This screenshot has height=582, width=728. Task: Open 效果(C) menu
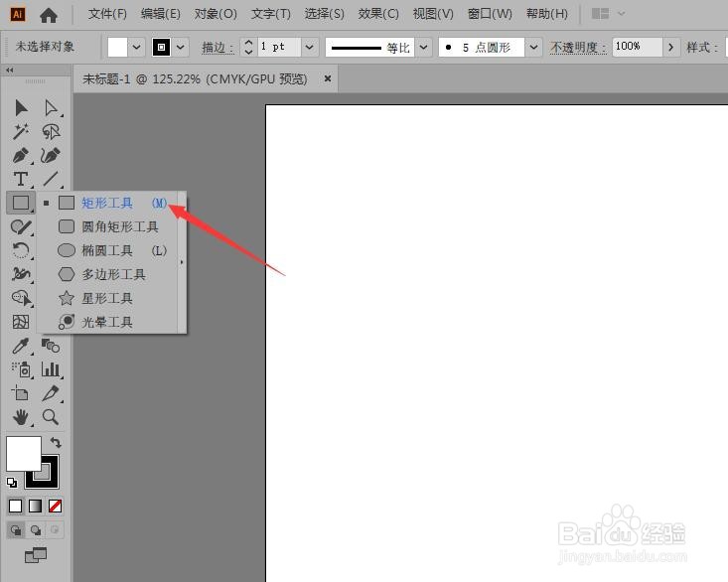(x=378, y=14)
